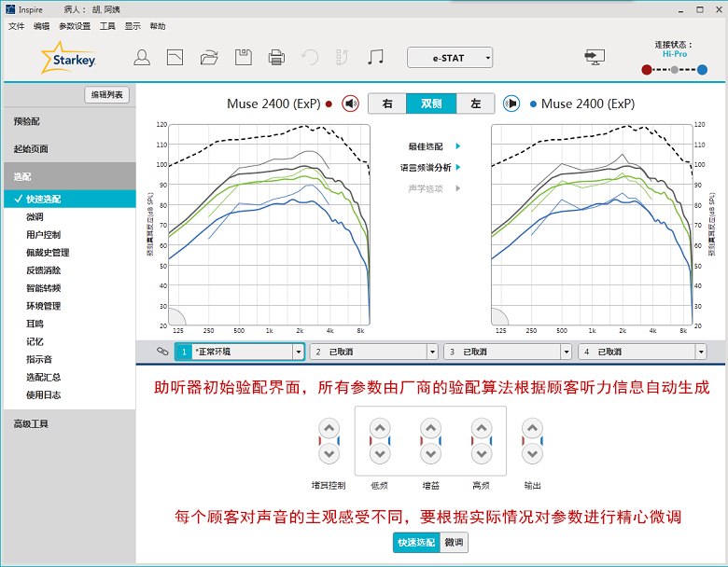The height and width of the screenshot is (567, 728).
Task: Click the remote display monitor icon
Action: [594, 58]
